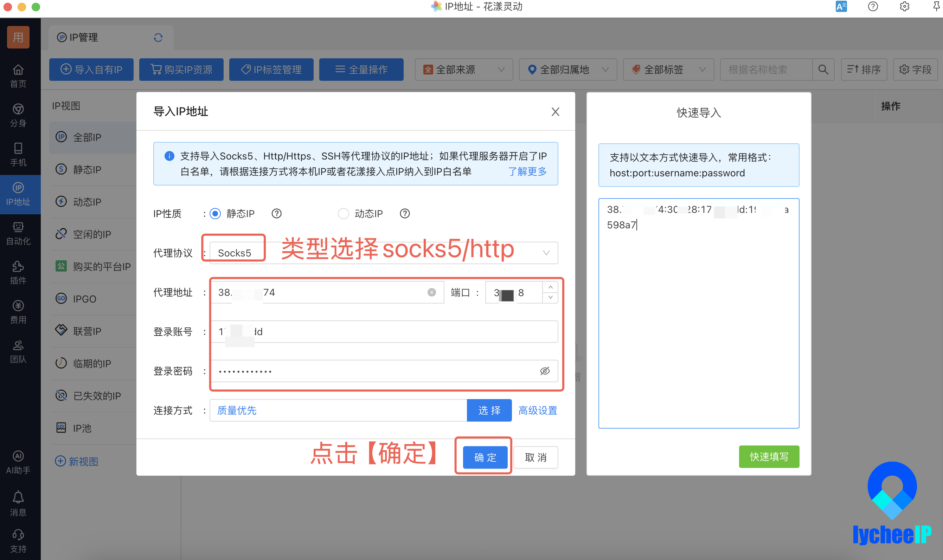
Task: Toggle password visibility eye icon
Action: 545,371
